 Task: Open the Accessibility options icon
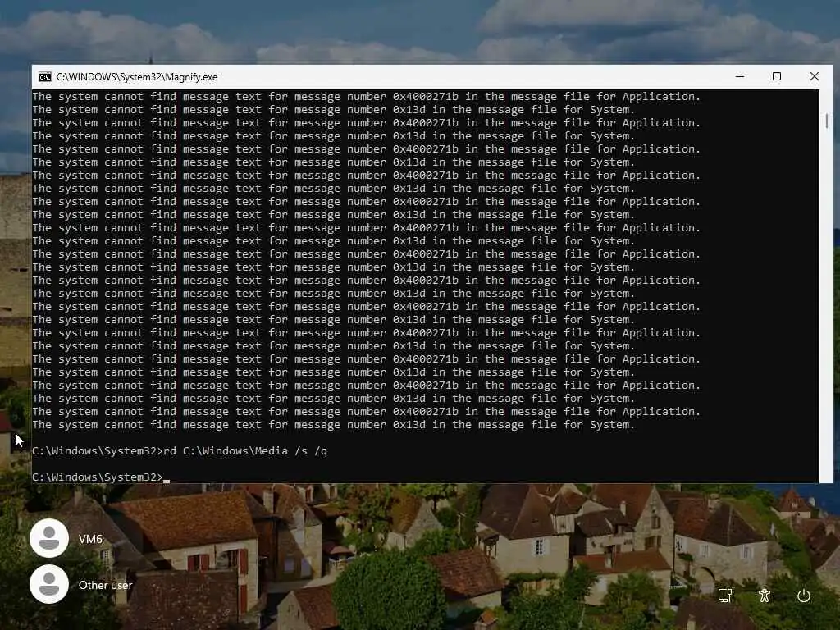pyautogui.click(x=765, y=596)
